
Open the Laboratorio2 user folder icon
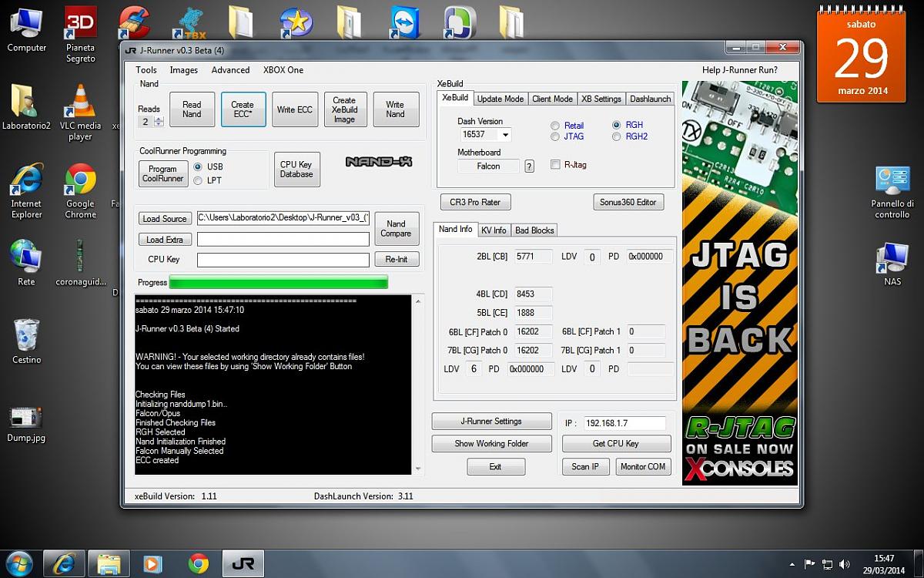pyautogui.click(x=26, y=107)
